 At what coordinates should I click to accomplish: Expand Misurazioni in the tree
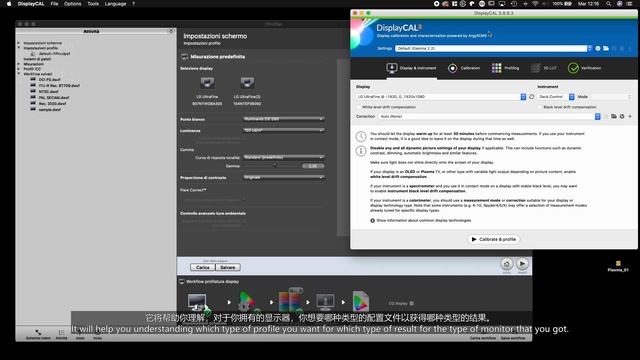pos(19,64)
